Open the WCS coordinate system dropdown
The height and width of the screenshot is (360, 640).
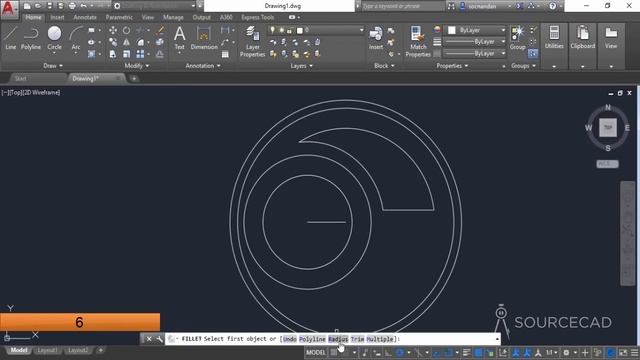[x=607, y=164]
